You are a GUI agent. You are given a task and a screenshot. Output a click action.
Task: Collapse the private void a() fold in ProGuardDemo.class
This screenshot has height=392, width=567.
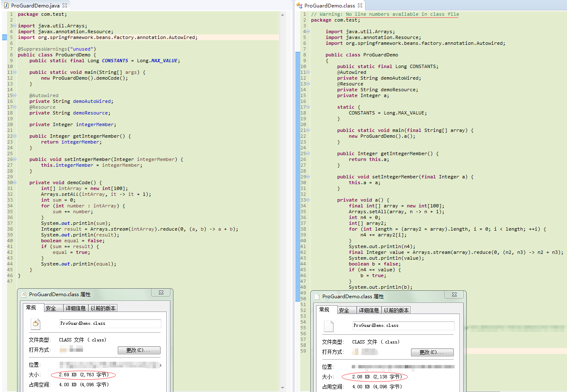click(308, 200)
